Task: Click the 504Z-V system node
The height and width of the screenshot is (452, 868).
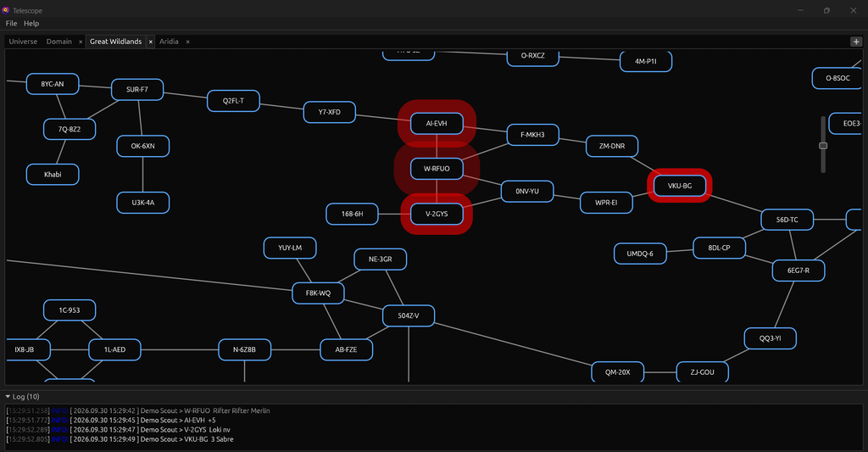Action: 409,315
